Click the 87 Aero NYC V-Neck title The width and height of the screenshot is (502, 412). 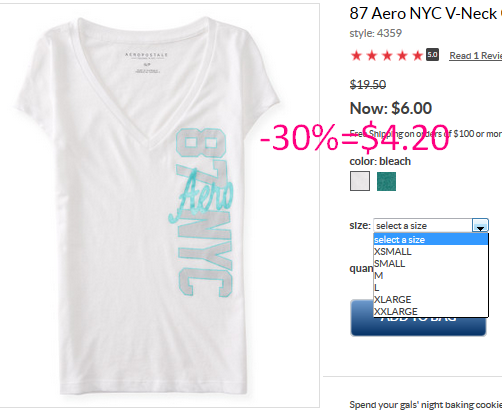[423, 14]
